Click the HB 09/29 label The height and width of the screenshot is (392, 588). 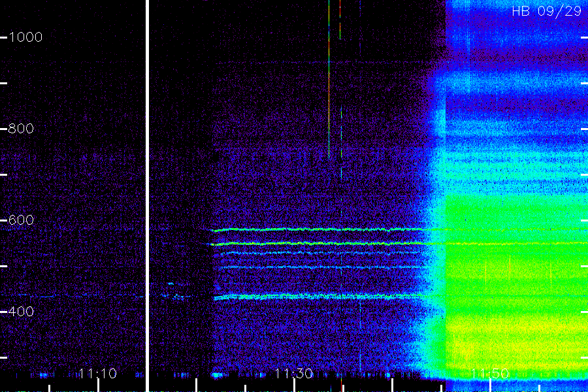(x=547, y=11)
